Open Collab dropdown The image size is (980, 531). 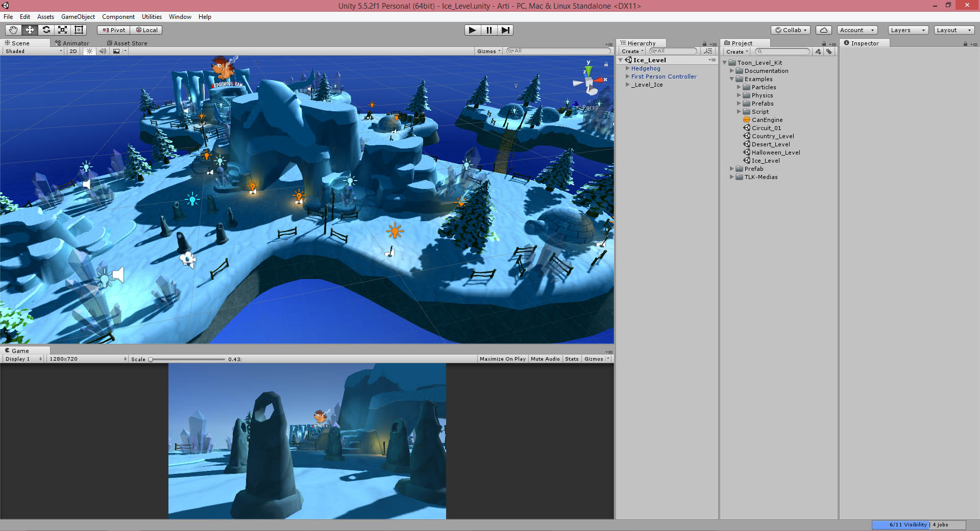click(791, 30)
